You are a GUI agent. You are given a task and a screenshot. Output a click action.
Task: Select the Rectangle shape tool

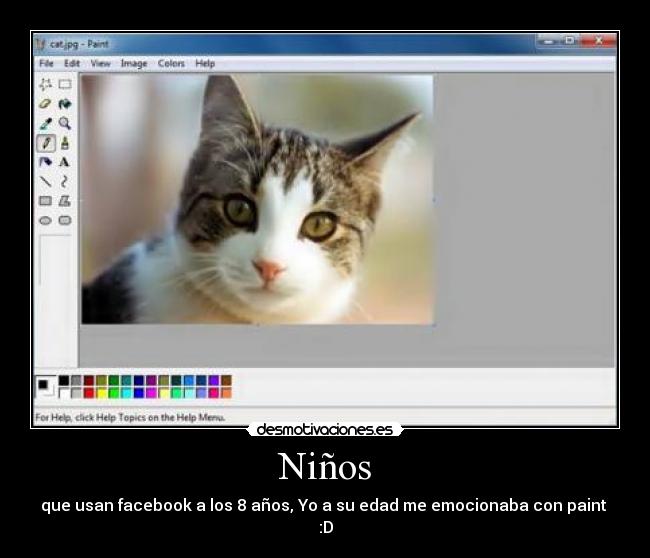pos(45,201)
